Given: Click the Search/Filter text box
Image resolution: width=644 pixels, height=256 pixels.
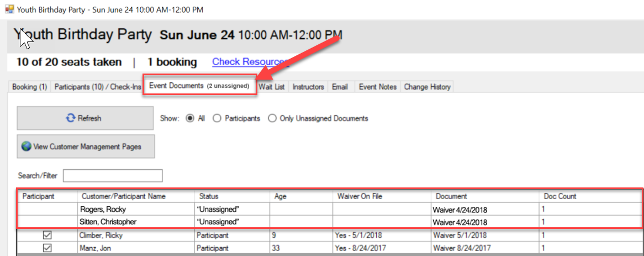Looking at the screenshot, I should [x=113, y=175].
